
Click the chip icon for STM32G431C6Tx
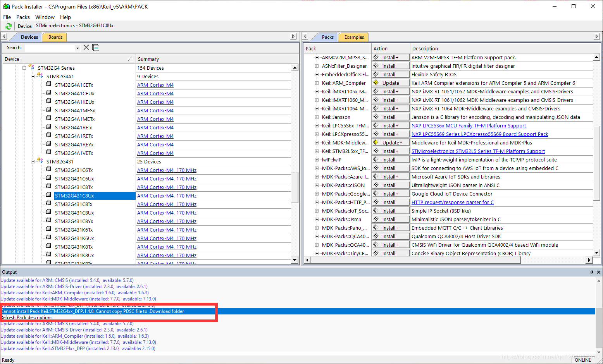[48, 169]
